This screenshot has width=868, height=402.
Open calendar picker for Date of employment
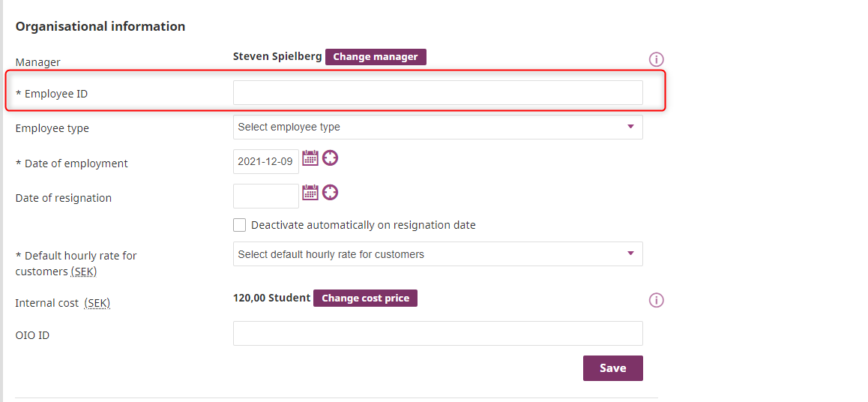click(310, 158)
